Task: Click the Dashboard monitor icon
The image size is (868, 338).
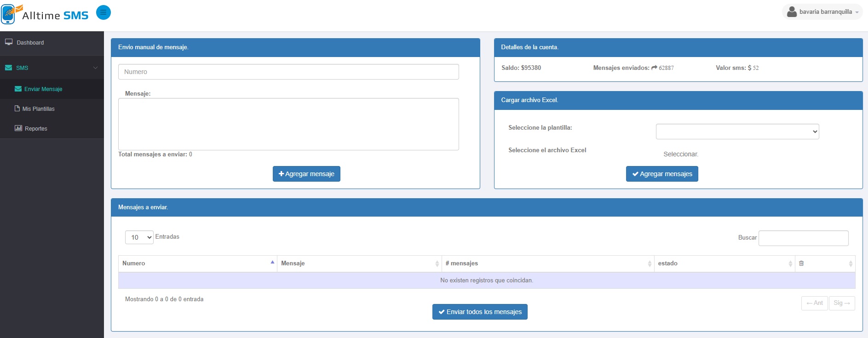Action: (9, 42)
